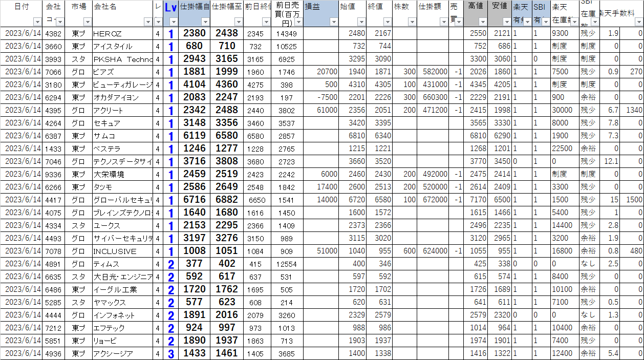Open the 楽天在庫数 column filter dropdown
The image size is (644, 360).
[x=574, y=22]
